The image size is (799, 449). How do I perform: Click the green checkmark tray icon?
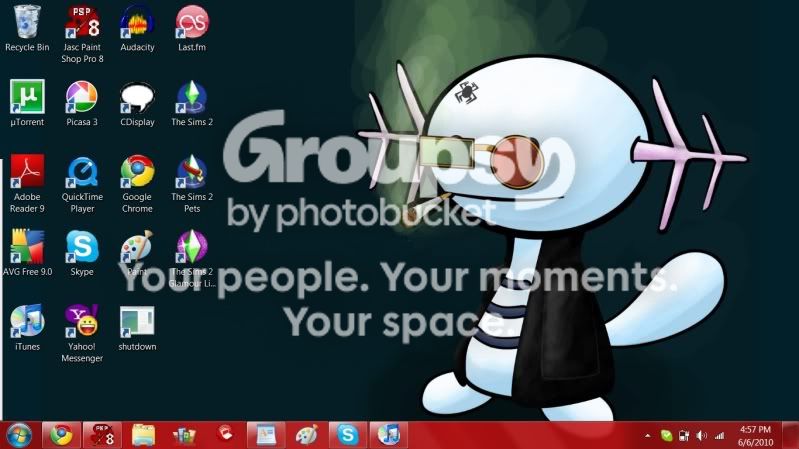667,435
